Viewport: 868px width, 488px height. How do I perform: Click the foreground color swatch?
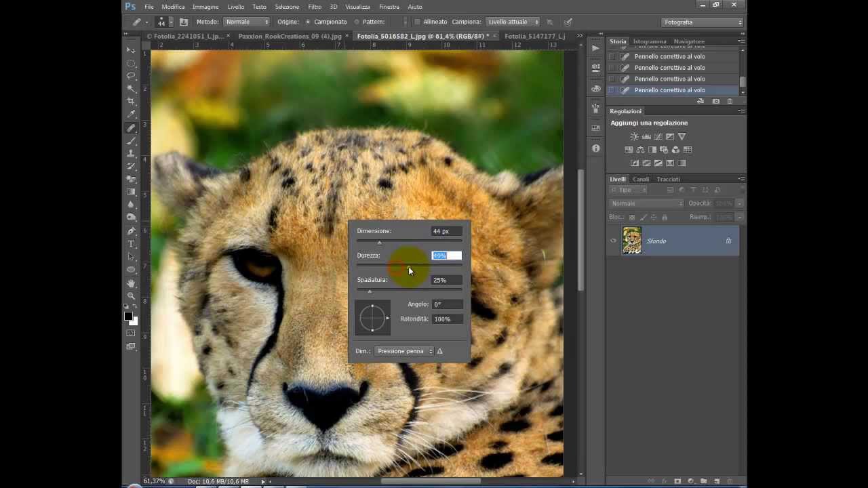[128, 317]
